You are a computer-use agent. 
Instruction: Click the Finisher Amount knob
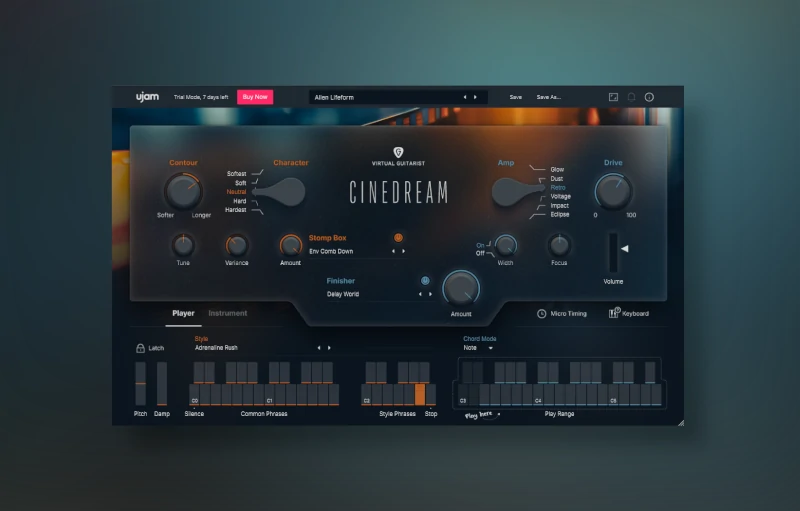[x=461, y=289]
